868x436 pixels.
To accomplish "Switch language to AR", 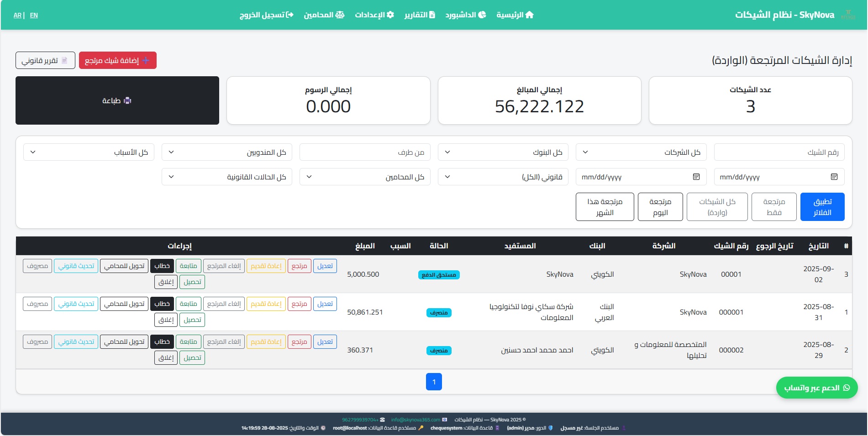I will tap(17, 15).
